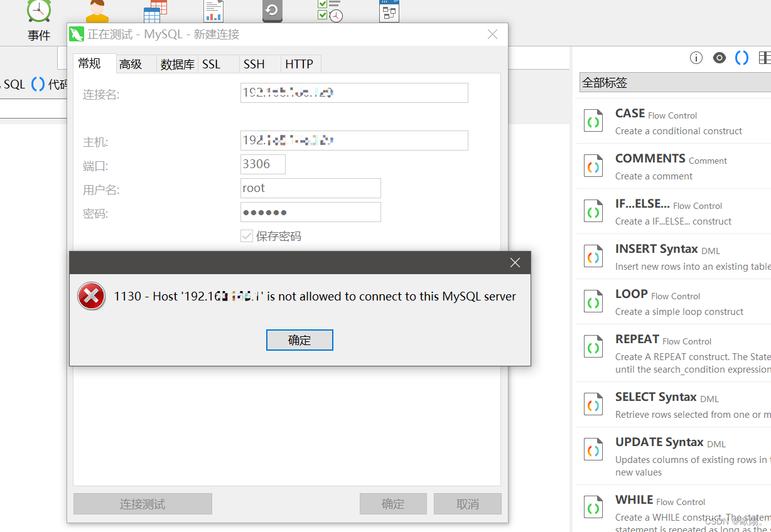Click the 1130 error message text

point(315,296)
